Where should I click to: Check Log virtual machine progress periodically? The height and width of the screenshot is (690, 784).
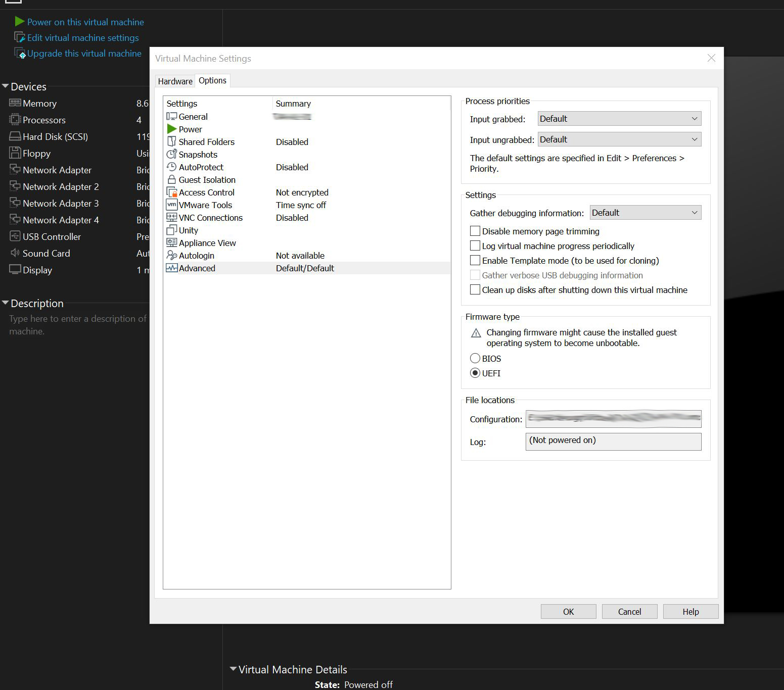(x=475, y=246)
